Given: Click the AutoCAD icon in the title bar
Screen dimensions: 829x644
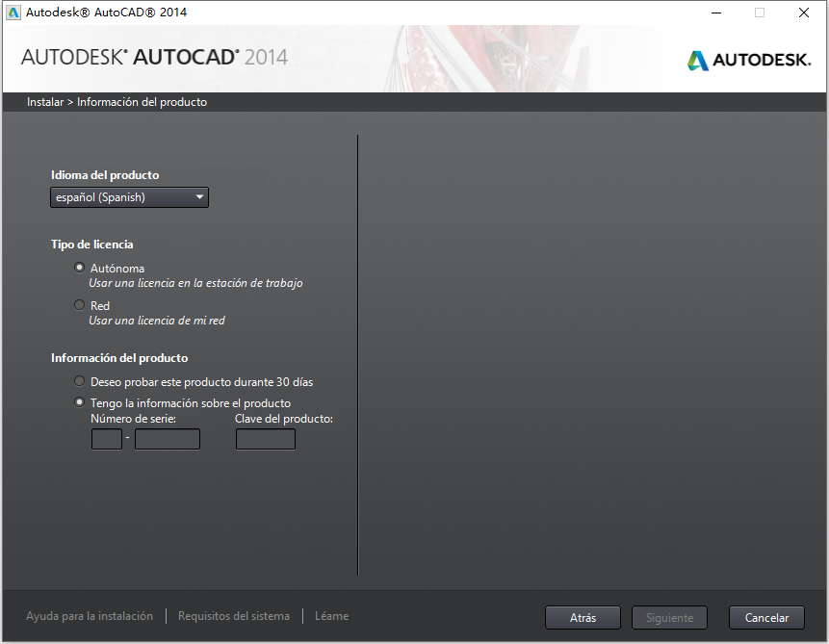Looking at the screenshot, I should click(13, 13).
